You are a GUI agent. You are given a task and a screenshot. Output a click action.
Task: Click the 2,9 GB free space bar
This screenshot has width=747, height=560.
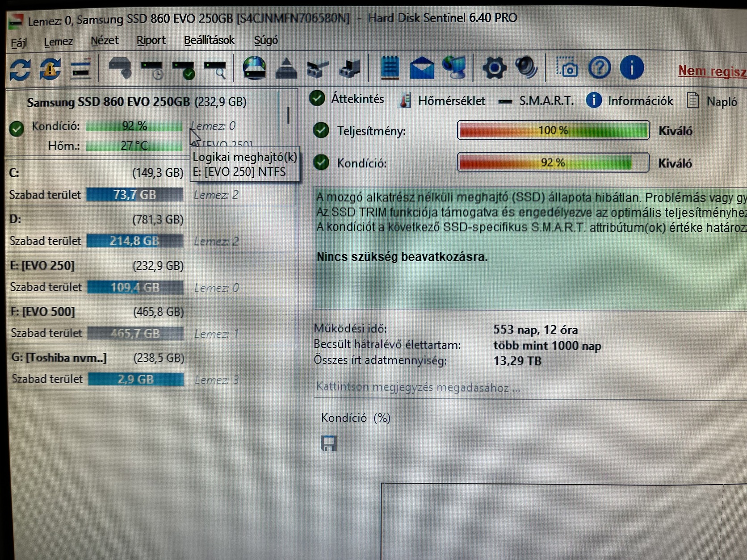pos(136,379)
